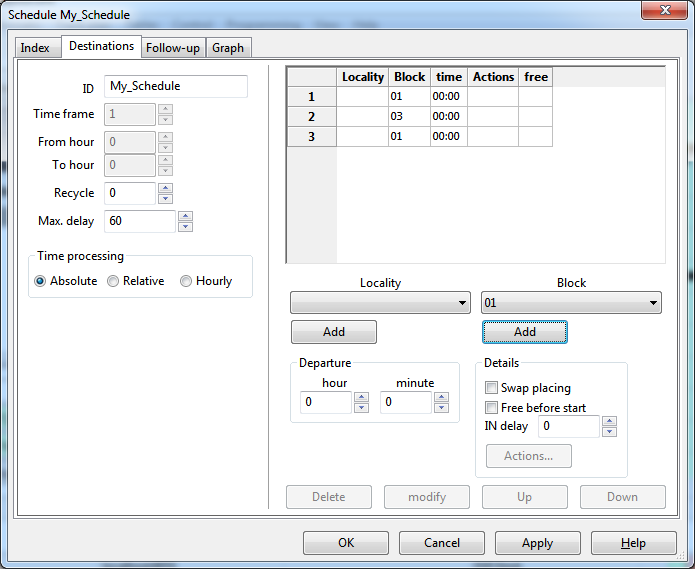Switch to the Follow-up tab
Image resolution: width=695 pixels, height=569 pixels.
click(x=172, y=47)
